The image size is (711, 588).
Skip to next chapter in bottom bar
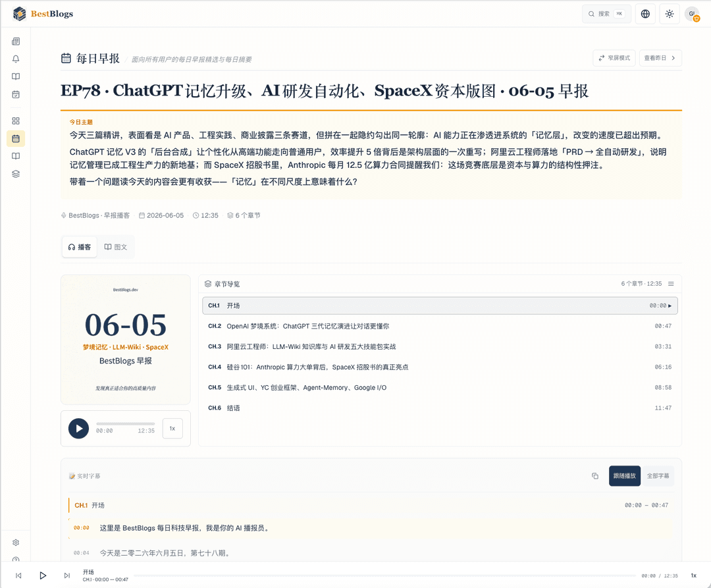click(x=67, y=575)
